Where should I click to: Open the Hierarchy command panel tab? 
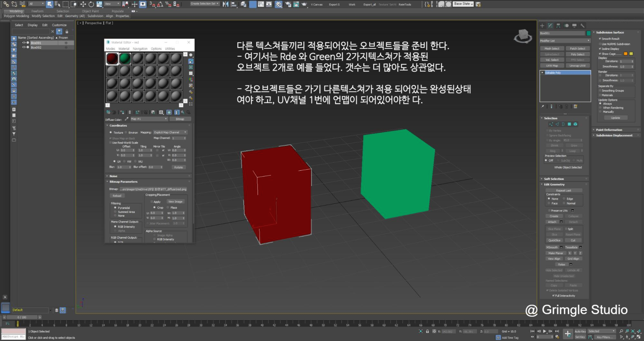(x=558, y=25)
